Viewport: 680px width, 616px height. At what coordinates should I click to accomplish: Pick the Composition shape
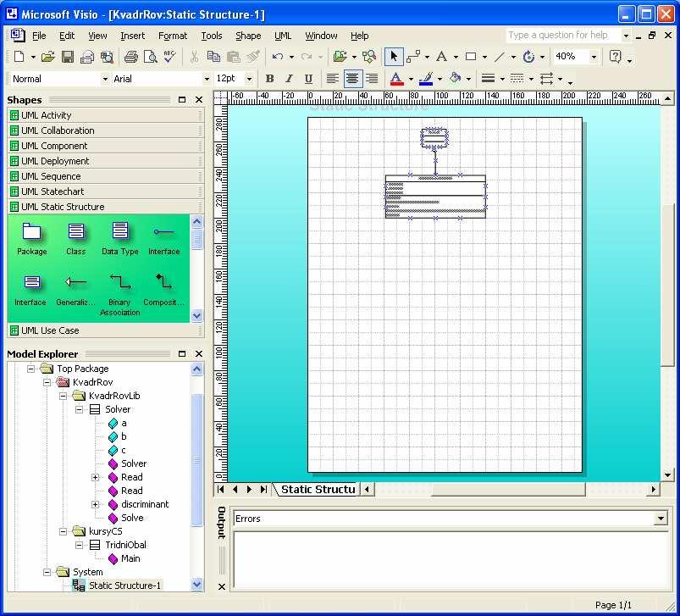click(x=163, y=290)
